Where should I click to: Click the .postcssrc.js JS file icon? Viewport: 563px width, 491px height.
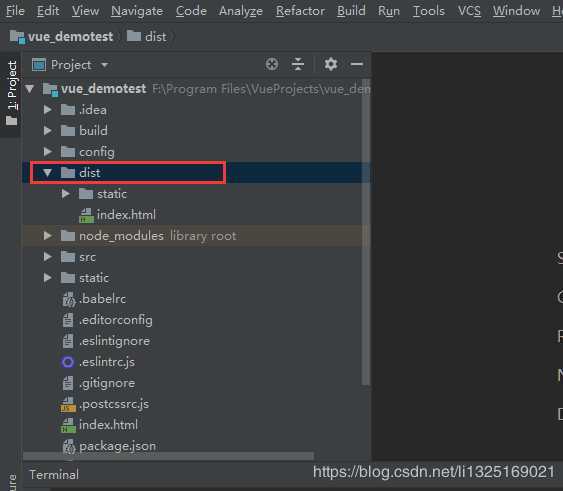point(68,404)
